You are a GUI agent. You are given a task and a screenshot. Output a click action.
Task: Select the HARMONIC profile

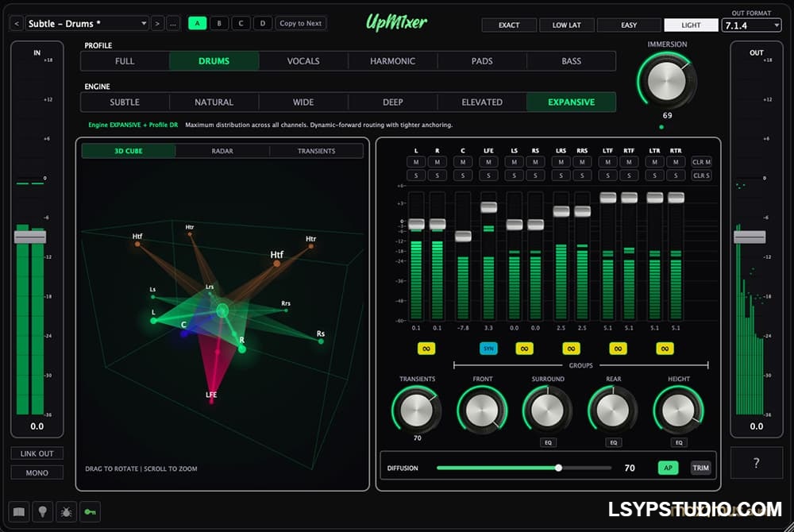(x=392, y=60)
